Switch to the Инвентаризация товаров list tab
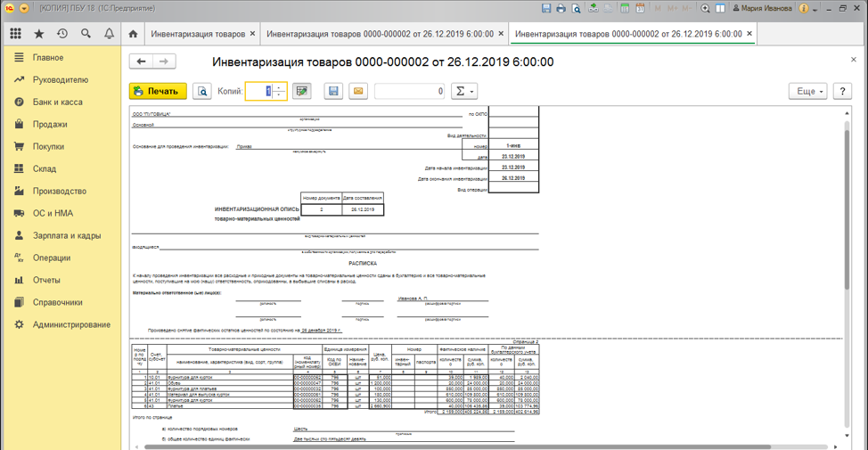 click(198, 34)
